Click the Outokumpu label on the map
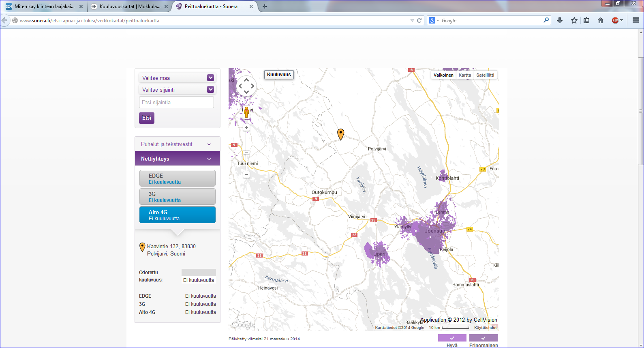The image size is (644, 348). (x=324, y=192)
